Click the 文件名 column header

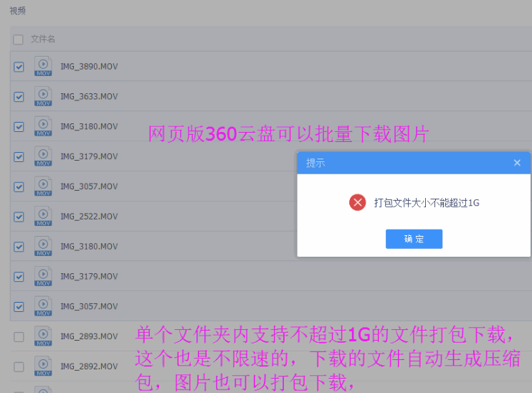click(43, 39)
